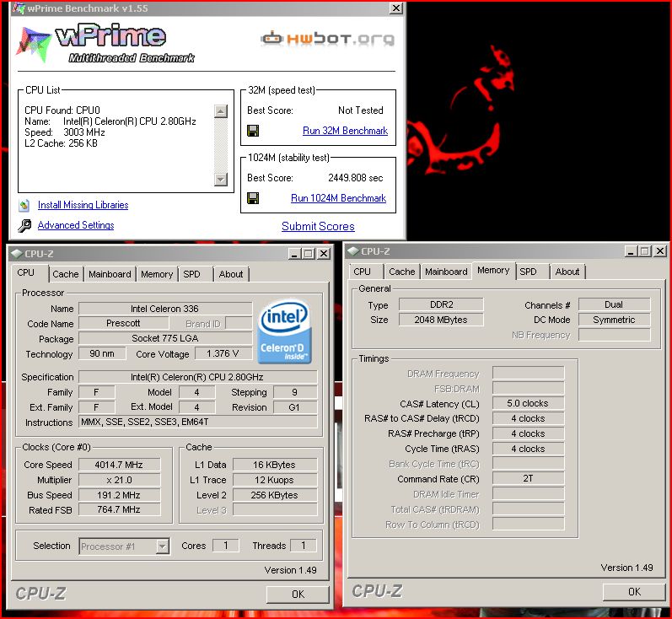Open Mainboard tab in right CPU-Z
This screenshot has width=672, height=619.
pyautogui.click(x=446, y=272)
